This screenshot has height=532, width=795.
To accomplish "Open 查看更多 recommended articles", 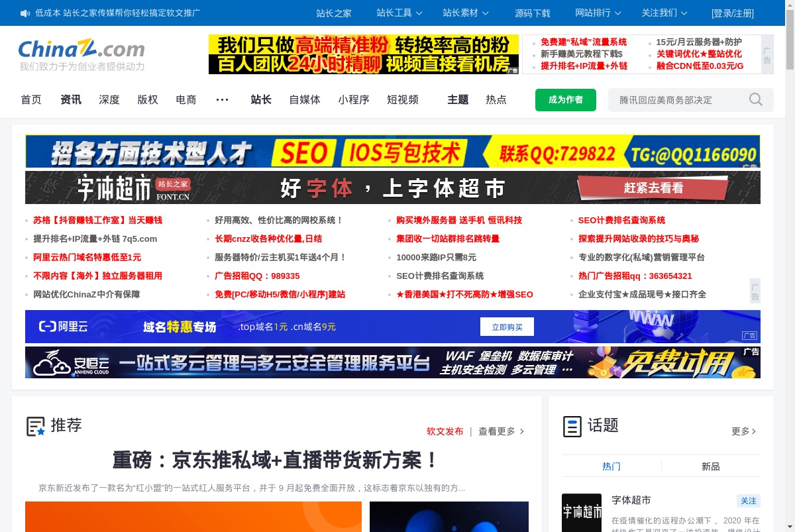I will pos(502,431).
